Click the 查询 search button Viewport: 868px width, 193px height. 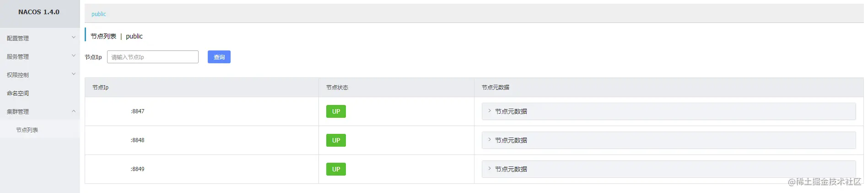tap(219, 57)
